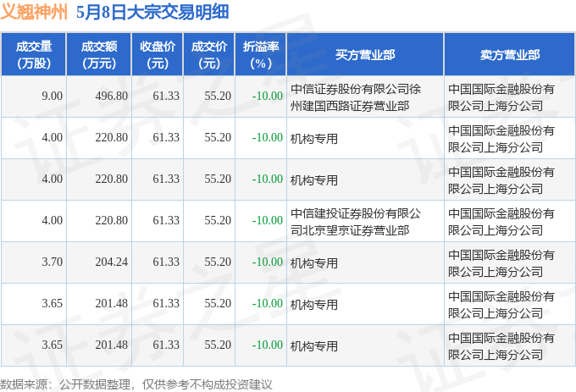Click buyer 中信证券股份有限公司徐州建国西路证券营业部

tap(356, 97)
